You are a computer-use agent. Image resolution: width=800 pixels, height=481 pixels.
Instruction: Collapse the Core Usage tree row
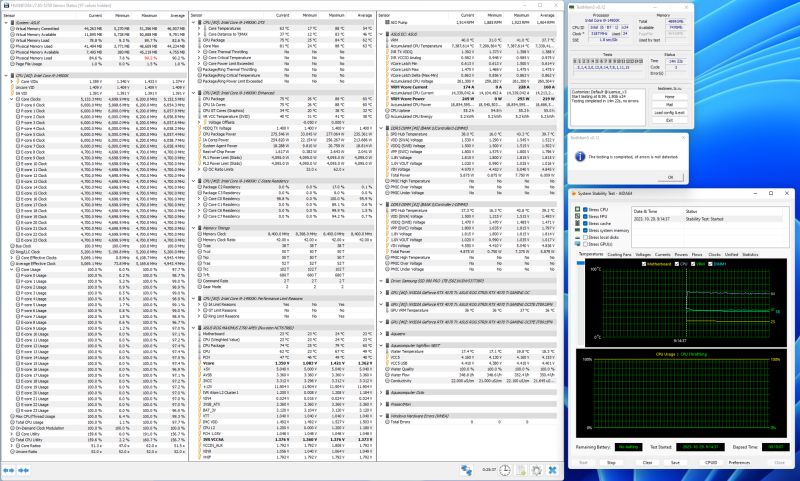click(x=12, y=269)
